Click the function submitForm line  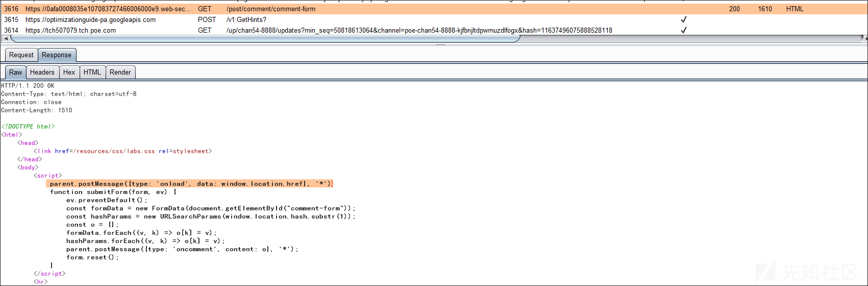point(113,192)
